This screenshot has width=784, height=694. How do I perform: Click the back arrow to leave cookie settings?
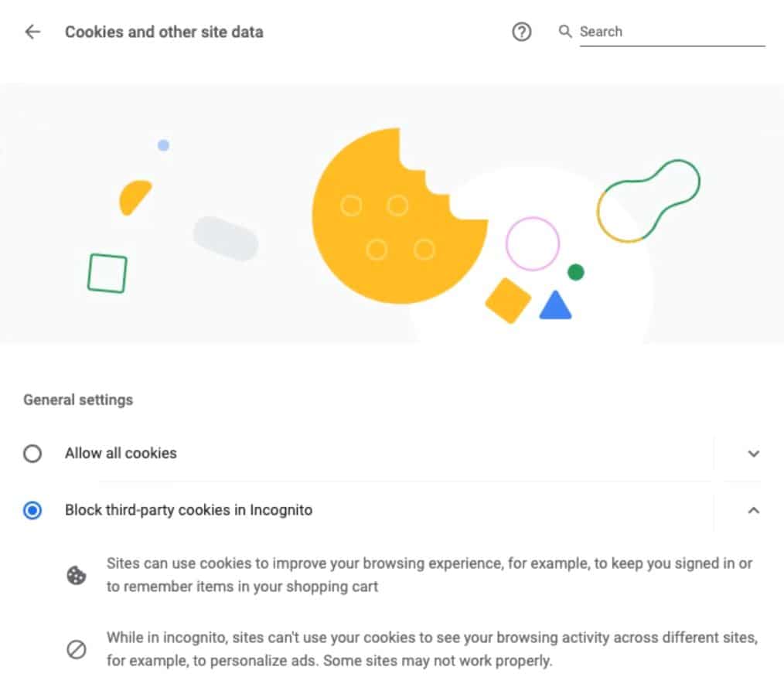pyautogui.click(x=32, y=32)
